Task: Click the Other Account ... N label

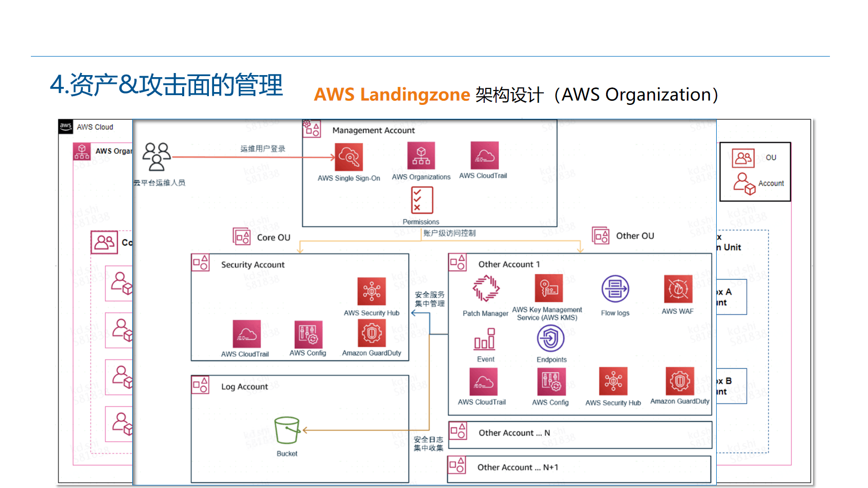Action: coord(515,433)
